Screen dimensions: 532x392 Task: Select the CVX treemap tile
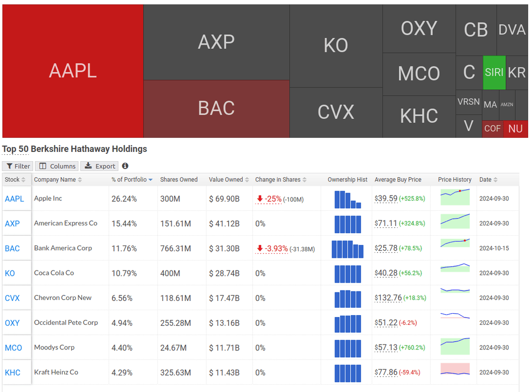point(336,113)
